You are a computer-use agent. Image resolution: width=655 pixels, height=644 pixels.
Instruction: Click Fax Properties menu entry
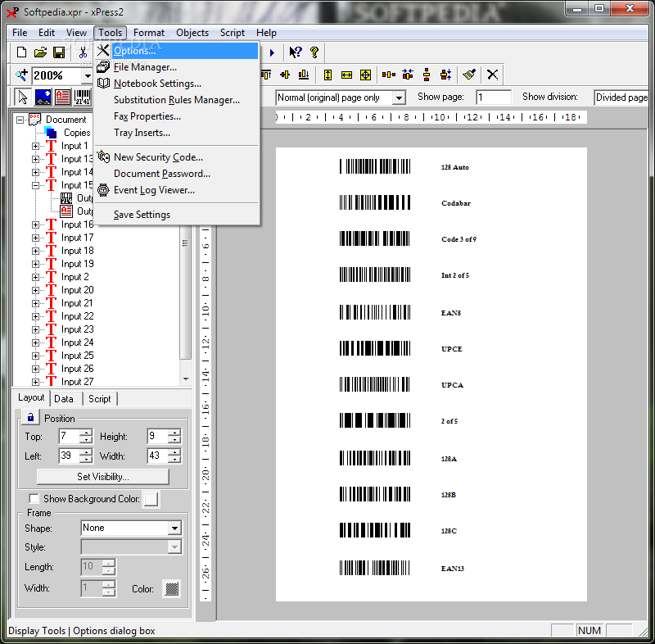[x=177, y=116]
